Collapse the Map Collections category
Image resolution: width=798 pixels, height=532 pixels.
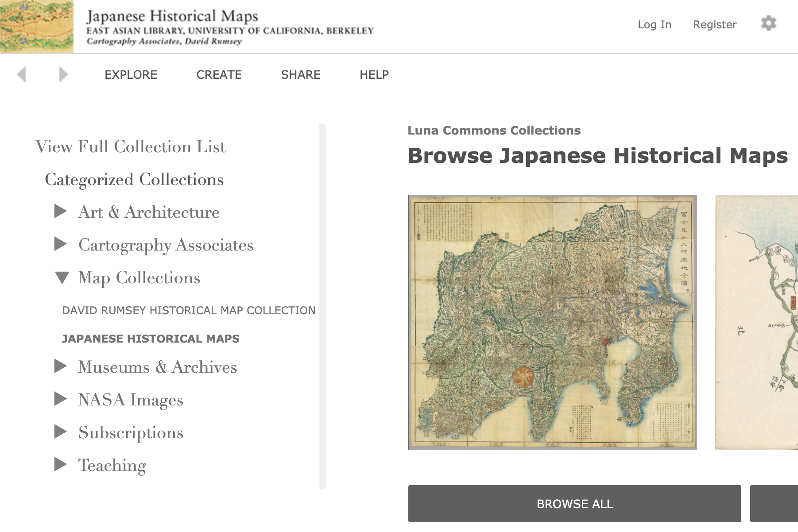tap(62, 278)
